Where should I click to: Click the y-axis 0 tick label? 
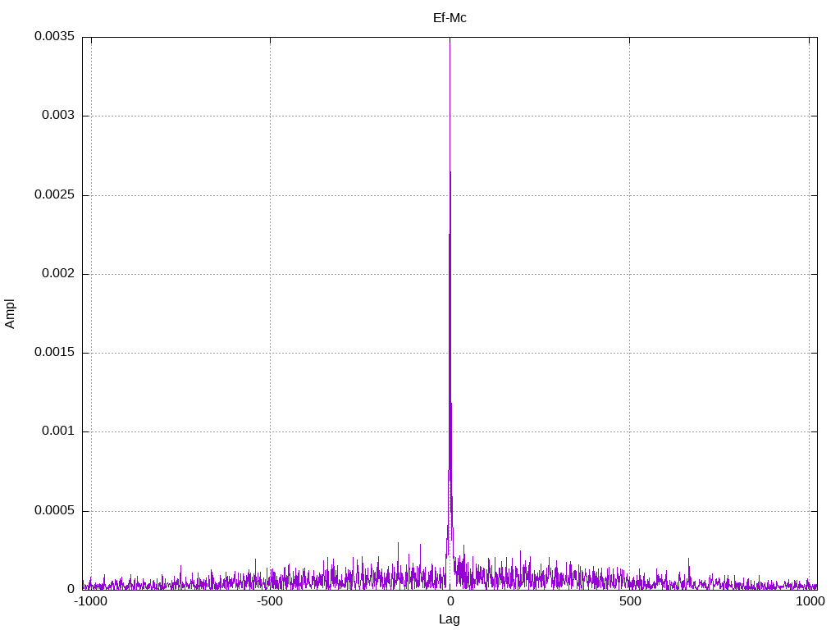click(71, 589)
